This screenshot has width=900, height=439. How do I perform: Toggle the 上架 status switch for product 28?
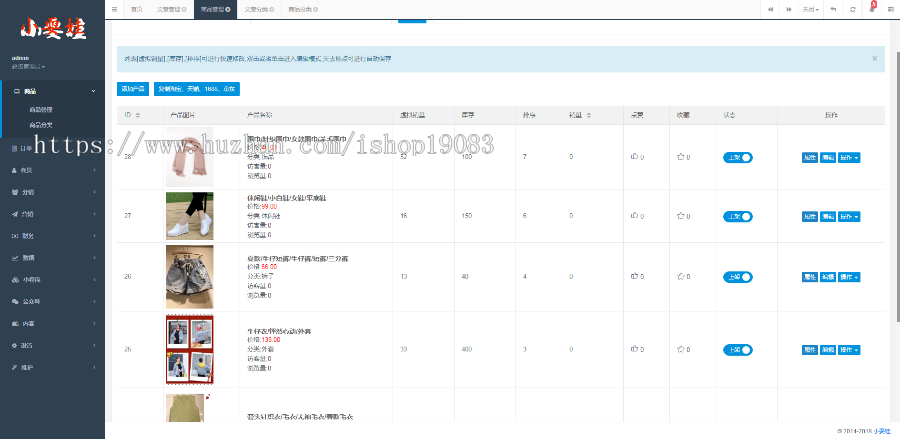738,157
